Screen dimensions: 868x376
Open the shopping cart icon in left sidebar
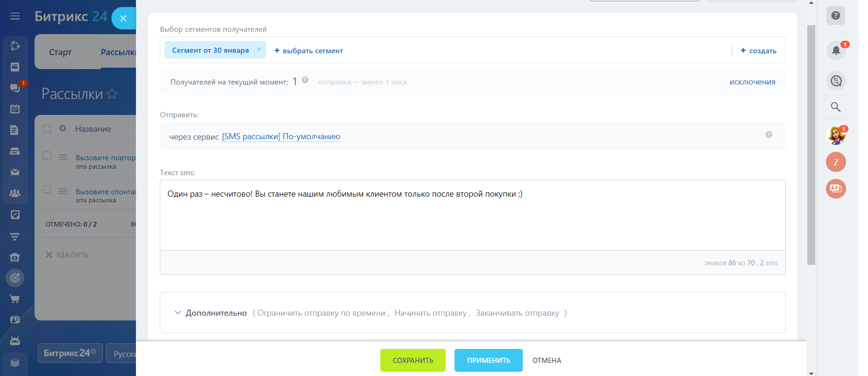pos(15,299)
